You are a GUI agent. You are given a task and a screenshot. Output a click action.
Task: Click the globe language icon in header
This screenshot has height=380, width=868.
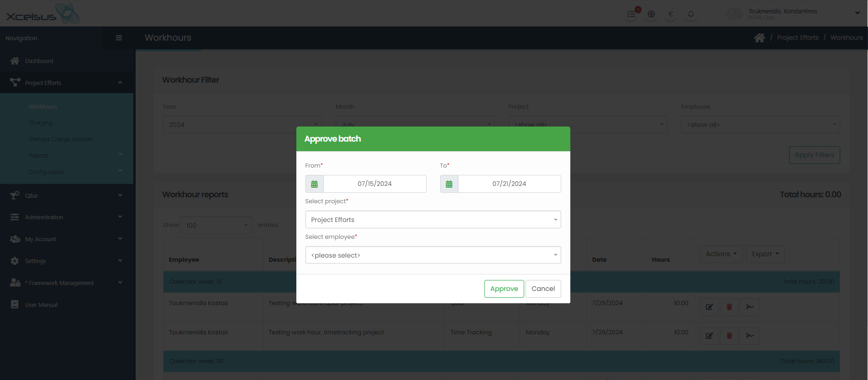[651, 14]
